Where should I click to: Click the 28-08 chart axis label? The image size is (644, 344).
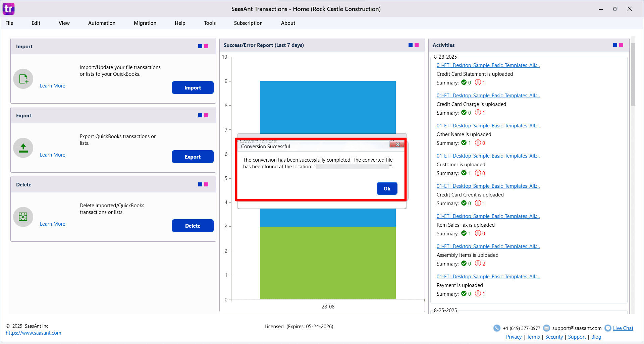pyautogui.click(x=328, y=307)
